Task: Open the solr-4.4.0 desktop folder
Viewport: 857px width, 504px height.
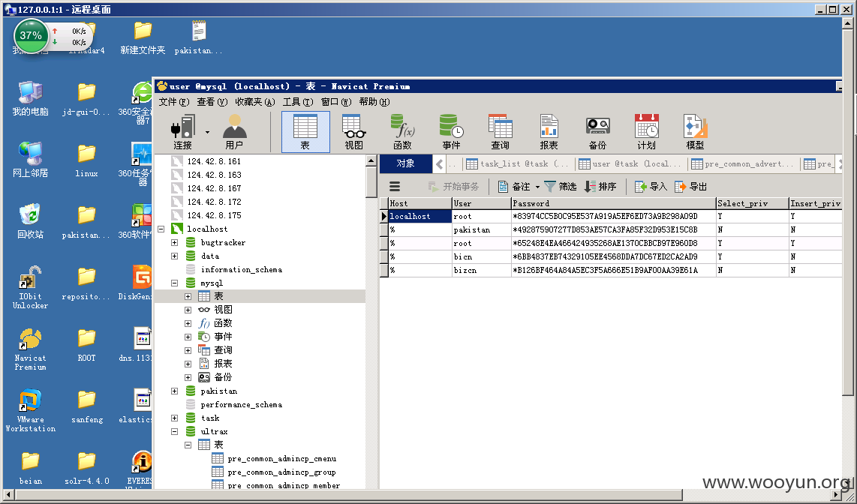Action: coord(87,468)
